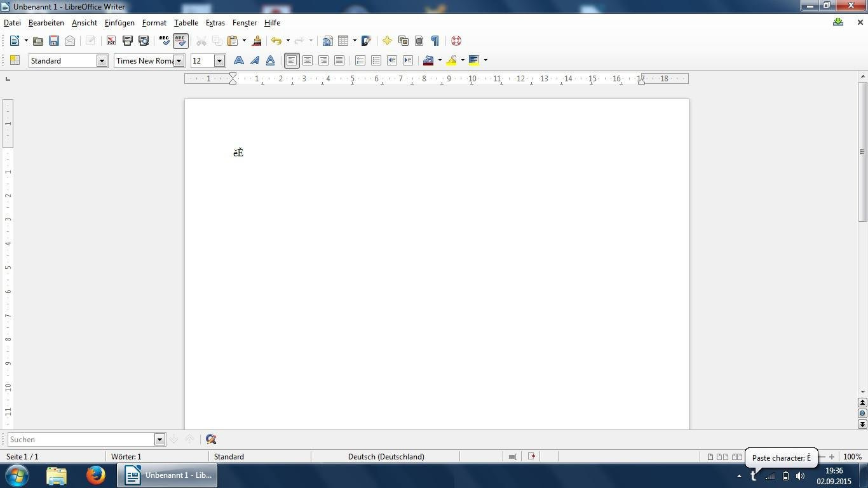Toggle bulleted list
The width and height of the screenshot is (868, 488).
(376, 60)
